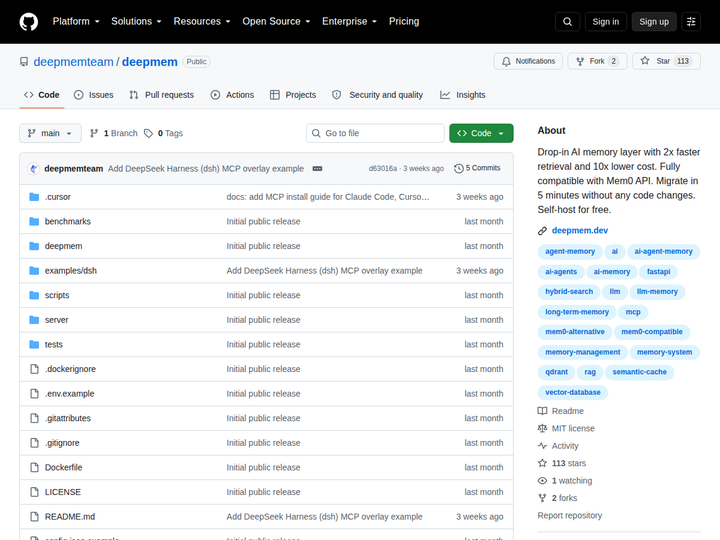Open the deepmemteam owner link in the title
The image size is (720, 540).
[x=73, y=62]
